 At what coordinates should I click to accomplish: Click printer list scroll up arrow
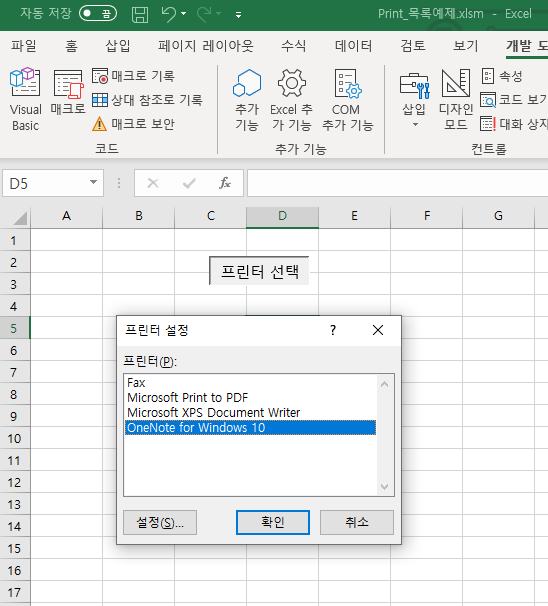click(385, 384)
